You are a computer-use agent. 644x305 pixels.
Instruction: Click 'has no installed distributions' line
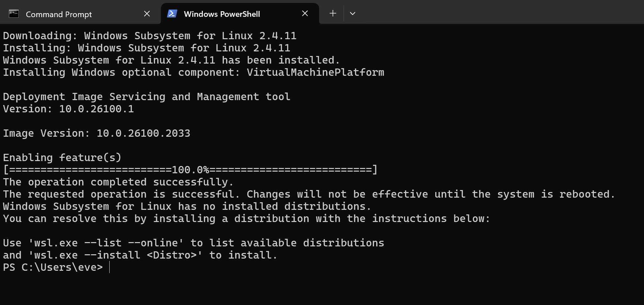pyautogui.click(x=187, y=206)
